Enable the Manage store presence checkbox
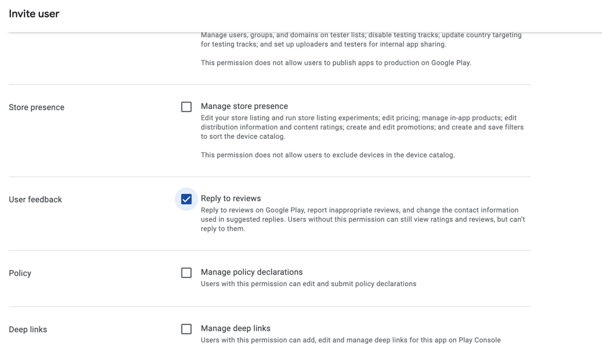602x364 pixels. [x=186, y=107]
